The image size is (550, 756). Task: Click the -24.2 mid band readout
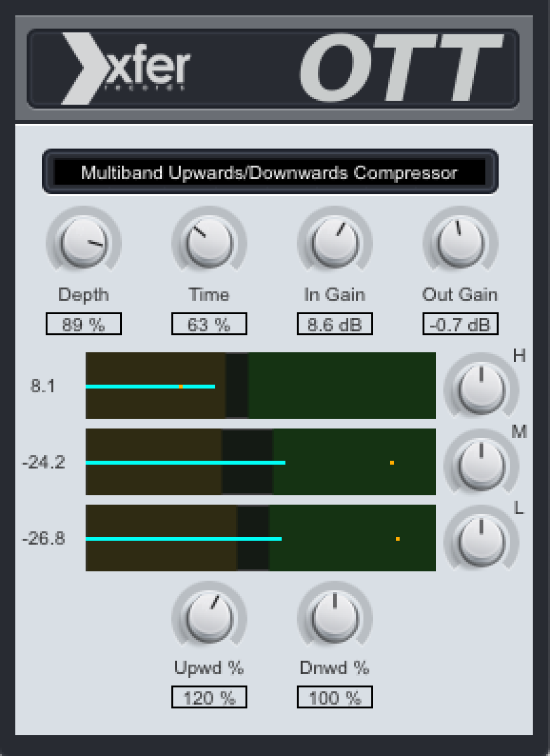coord(43,462)
